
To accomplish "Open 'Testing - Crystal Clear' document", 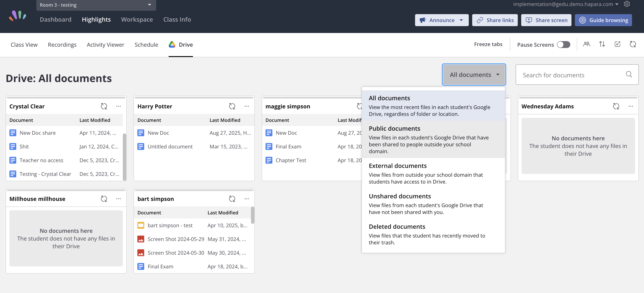I will pos(45,174).
